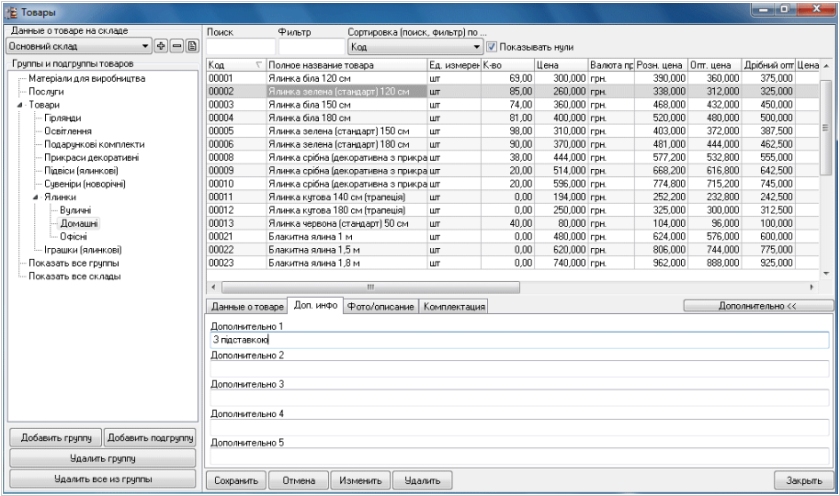The image size is (840, 496).
Task: Switch to the Данные о товаре tab
Action: (x=247, y=306)
